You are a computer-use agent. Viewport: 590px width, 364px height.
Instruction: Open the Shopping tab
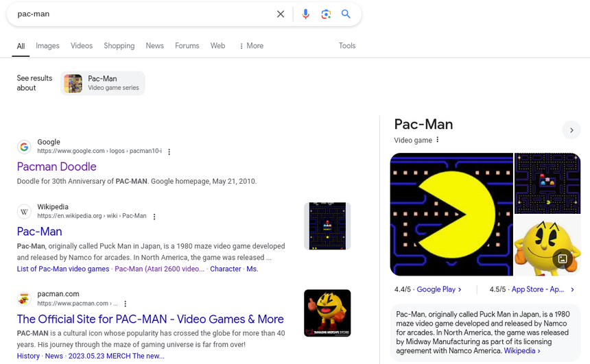(x=119, y=46)
